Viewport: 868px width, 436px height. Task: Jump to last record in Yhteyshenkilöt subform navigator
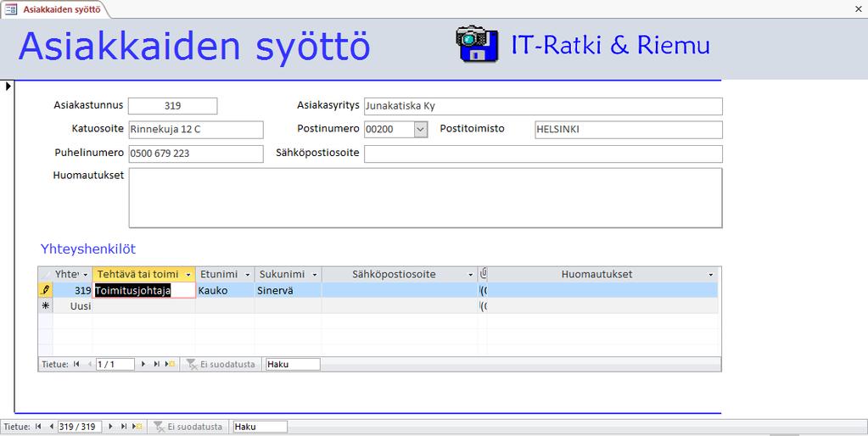click(x=157, y=364)
